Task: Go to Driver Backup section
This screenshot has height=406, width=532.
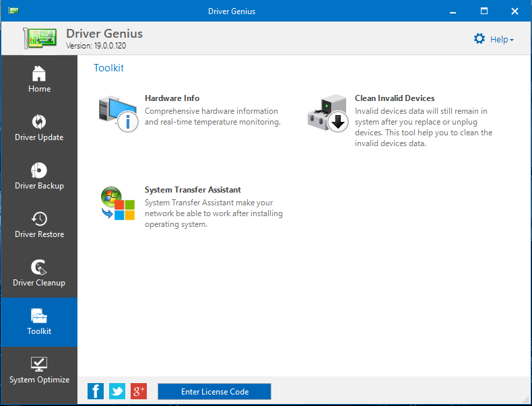Action: coord(39,176)
